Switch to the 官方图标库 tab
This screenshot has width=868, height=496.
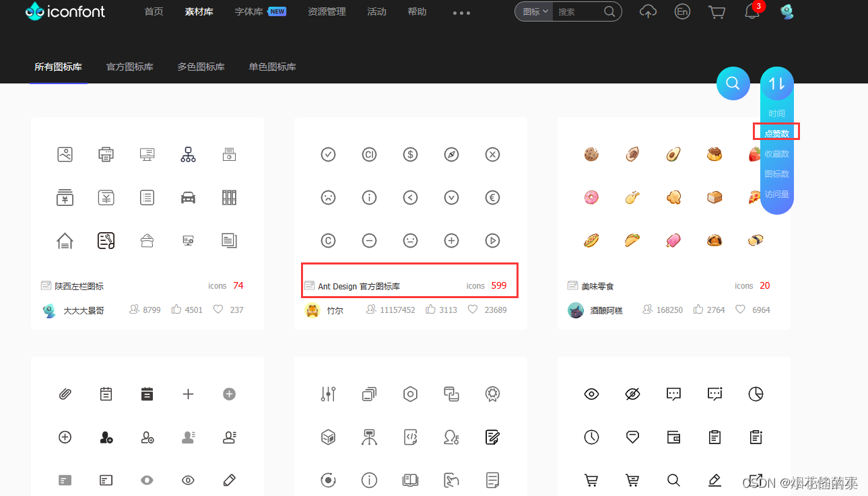[x=129, y=67]
